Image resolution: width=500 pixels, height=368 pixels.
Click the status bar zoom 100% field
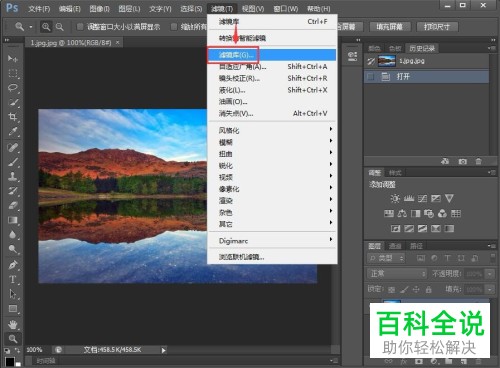35,350
